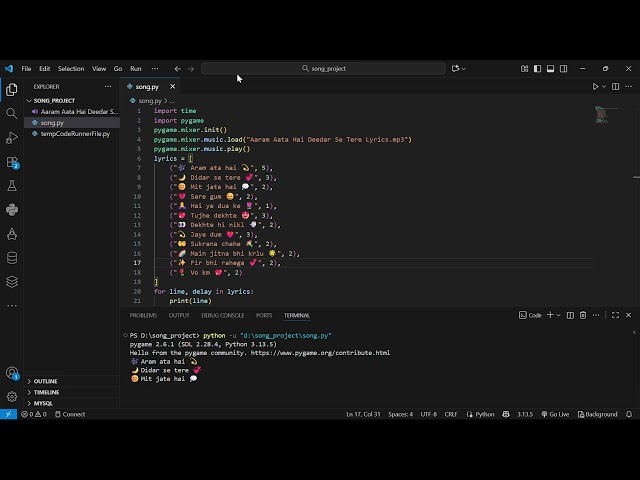The height and width of the screenshot is (480, 640).
Task: Open Explorer views and more actions
Action: [108, 87]
